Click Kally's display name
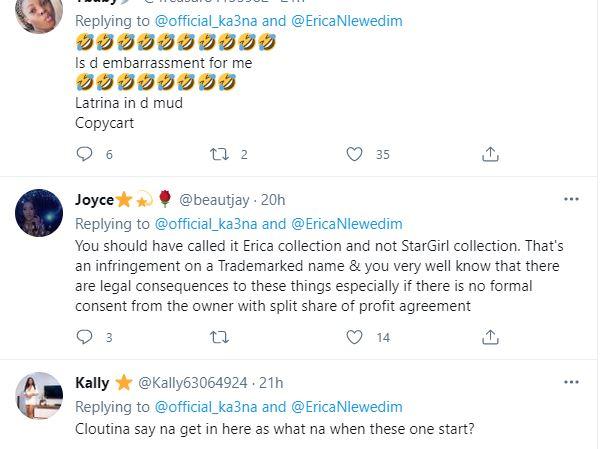 click(93, 383)
